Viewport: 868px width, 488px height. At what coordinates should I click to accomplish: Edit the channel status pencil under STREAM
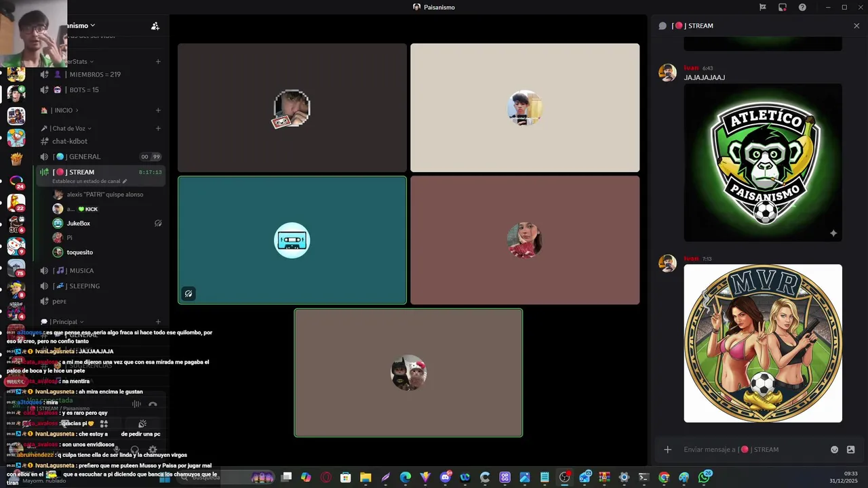(125, 182)
